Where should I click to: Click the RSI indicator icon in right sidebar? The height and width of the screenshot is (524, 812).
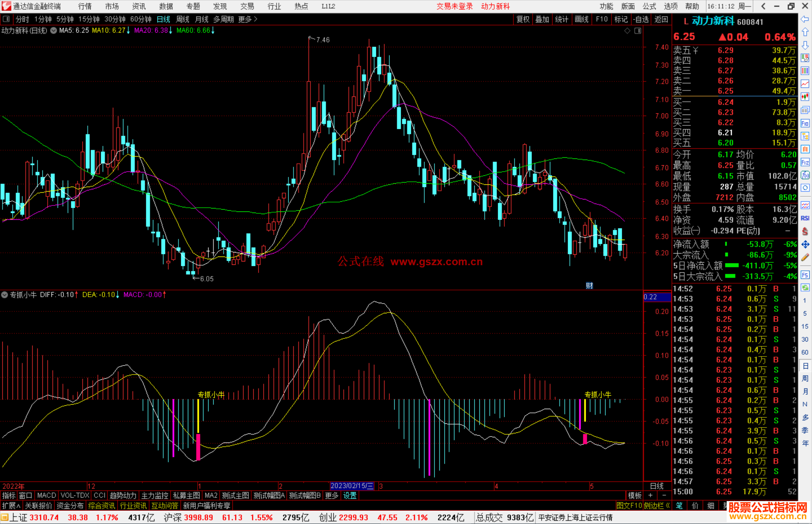pos(805,218)
